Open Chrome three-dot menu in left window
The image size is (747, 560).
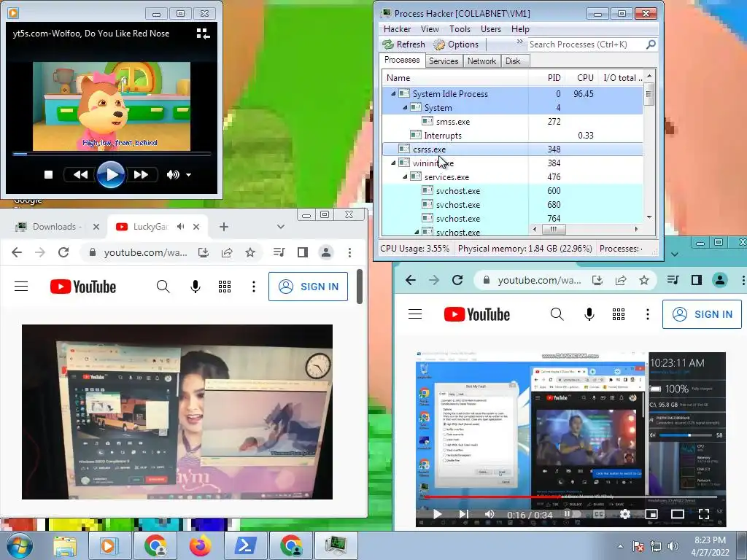coord(349,252)
